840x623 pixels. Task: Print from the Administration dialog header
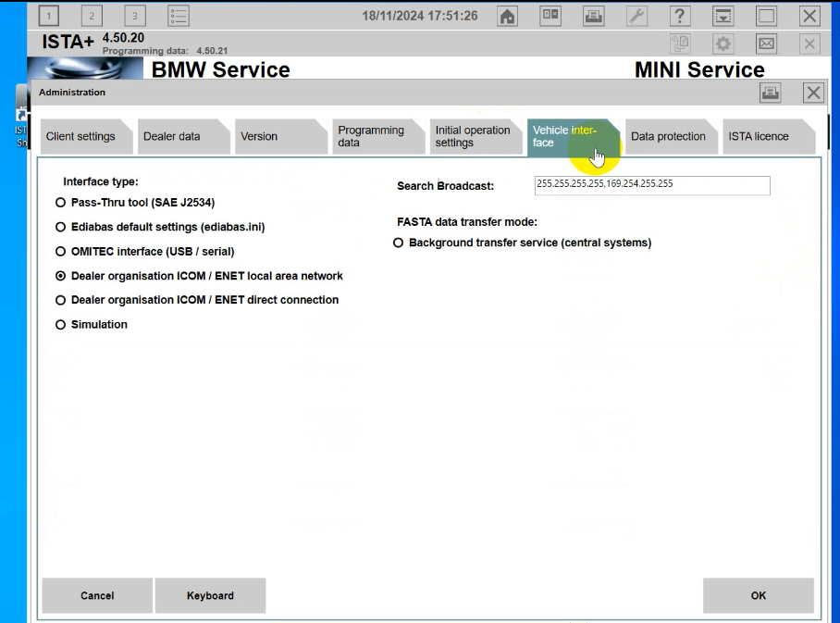771,93
